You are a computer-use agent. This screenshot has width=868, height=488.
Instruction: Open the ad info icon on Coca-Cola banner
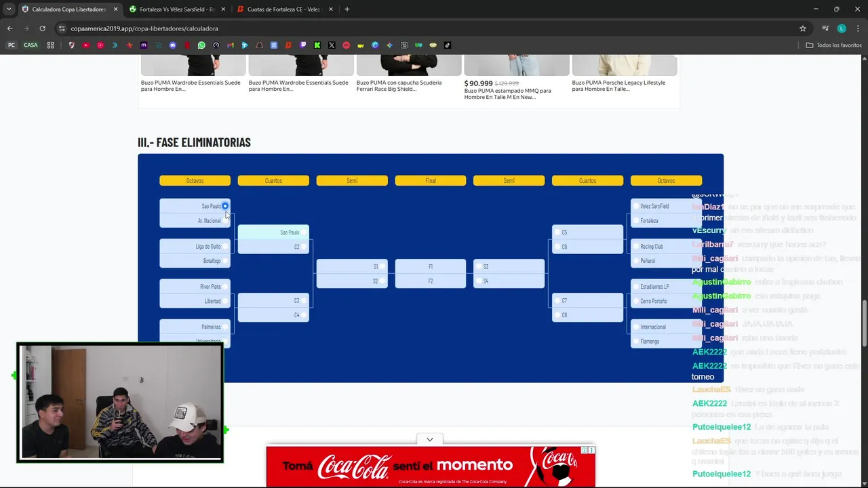tap(585, 450)
